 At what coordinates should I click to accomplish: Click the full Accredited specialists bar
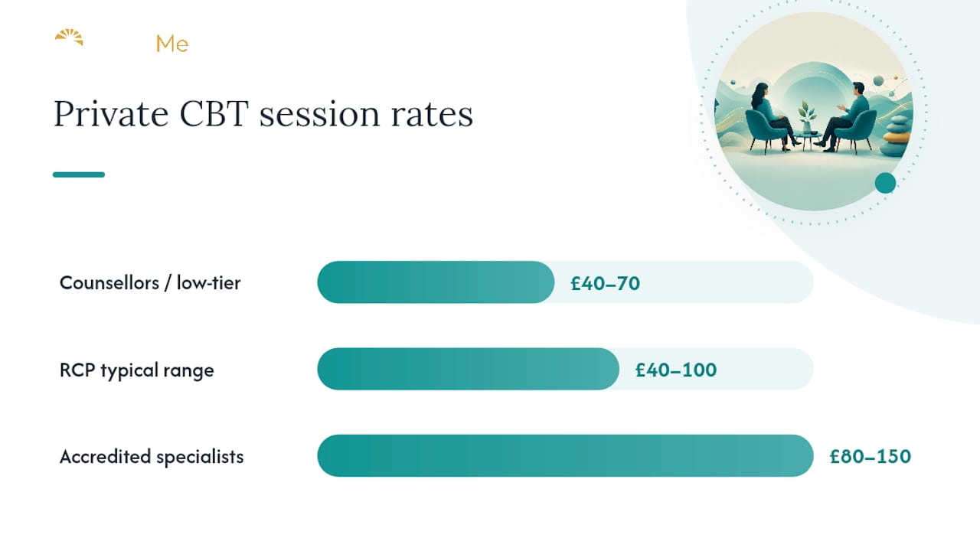click(565, 455)
